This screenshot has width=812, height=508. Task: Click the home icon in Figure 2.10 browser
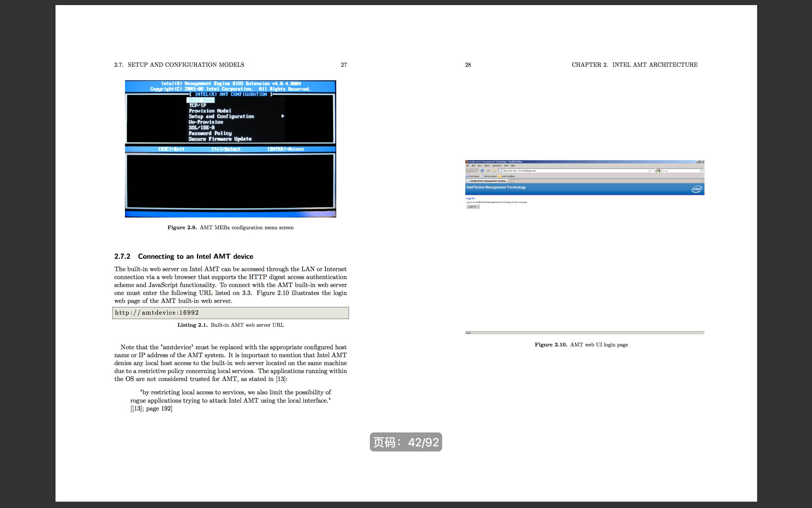tap(494, 171)
